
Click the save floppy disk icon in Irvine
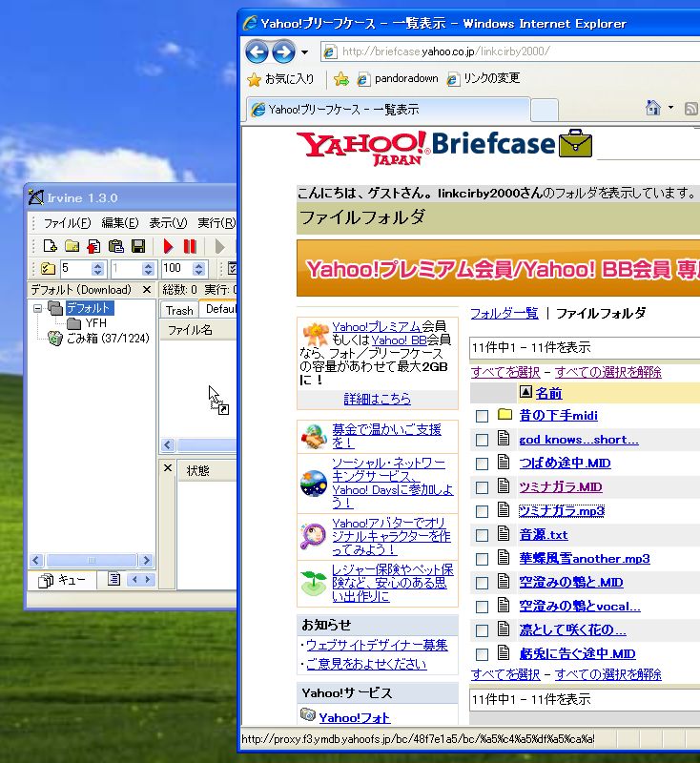pyautogui.click(x=138, y=246)
